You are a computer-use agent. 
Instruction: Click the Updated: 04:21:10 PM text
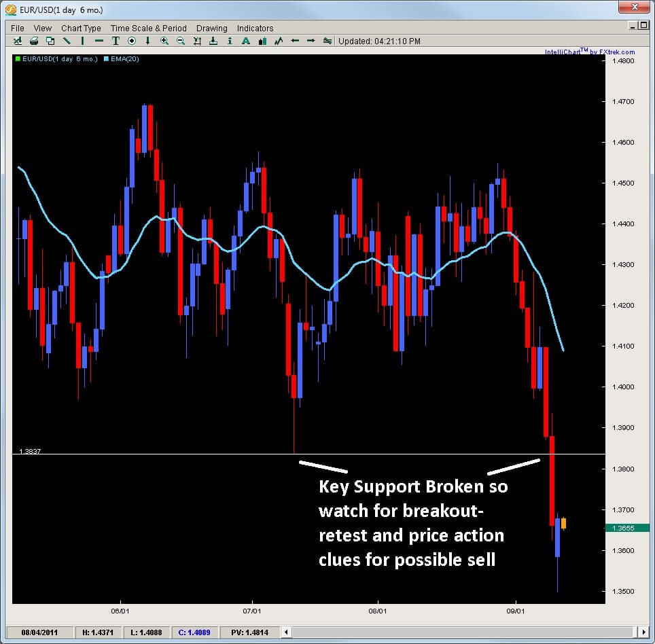coord(379,41)
